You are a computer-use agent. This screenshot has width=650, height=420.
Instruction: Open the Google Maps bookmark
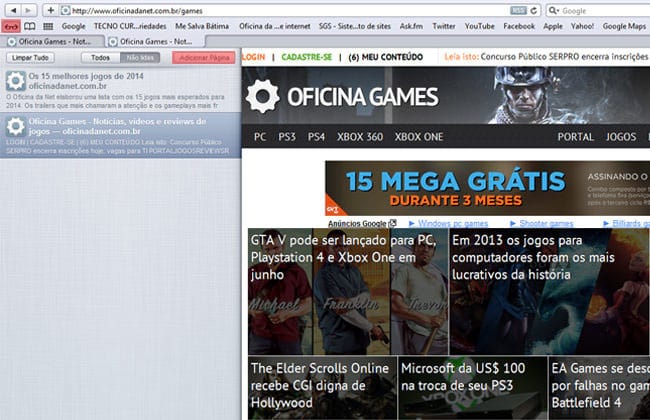pos(624,26)
